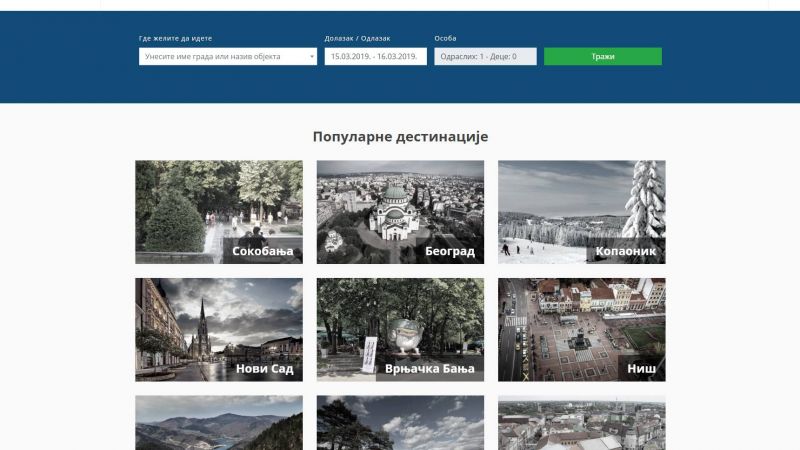Click the Копаоник label text
The width and height of the screenshot is (800, 450).
click(626, 251)
